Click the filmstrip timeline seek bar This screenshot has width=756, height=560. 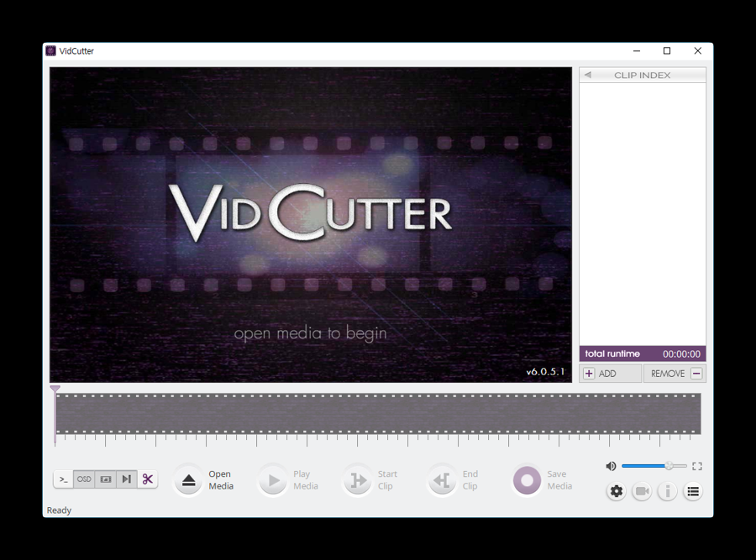tap(378, 414)
